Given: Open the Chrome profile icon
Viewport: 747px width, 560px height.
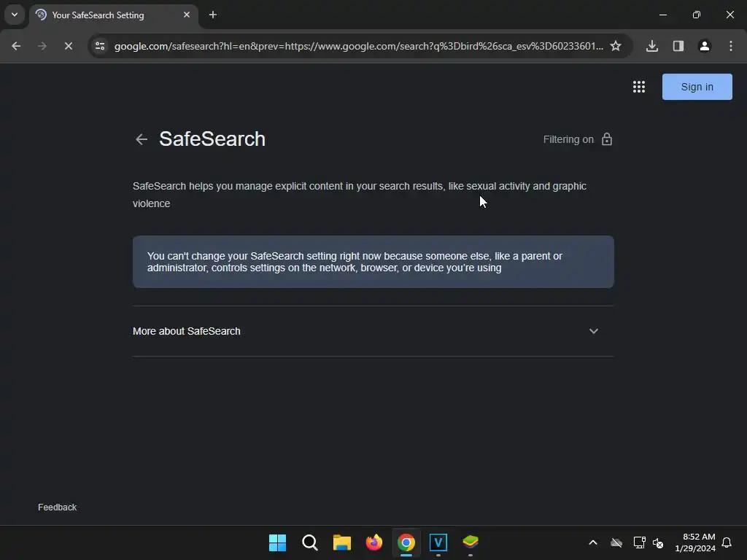Looking at the screenshot, I should click(705, 46).
